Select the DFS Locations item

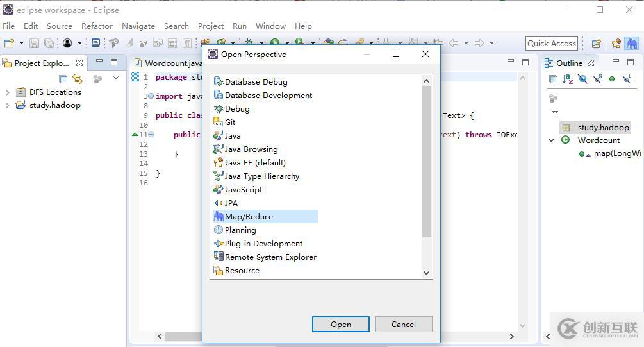[55, 92]
